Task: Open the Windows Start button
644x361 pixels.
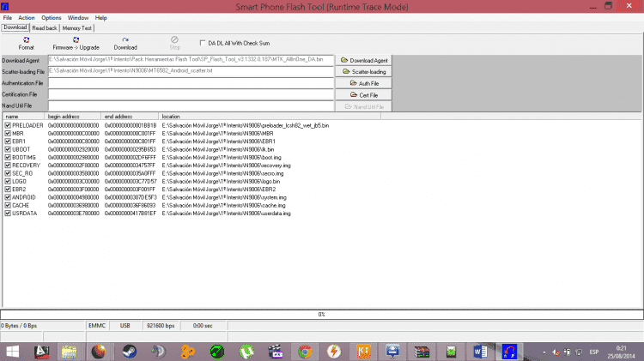Action: click(x=12, y=352)
